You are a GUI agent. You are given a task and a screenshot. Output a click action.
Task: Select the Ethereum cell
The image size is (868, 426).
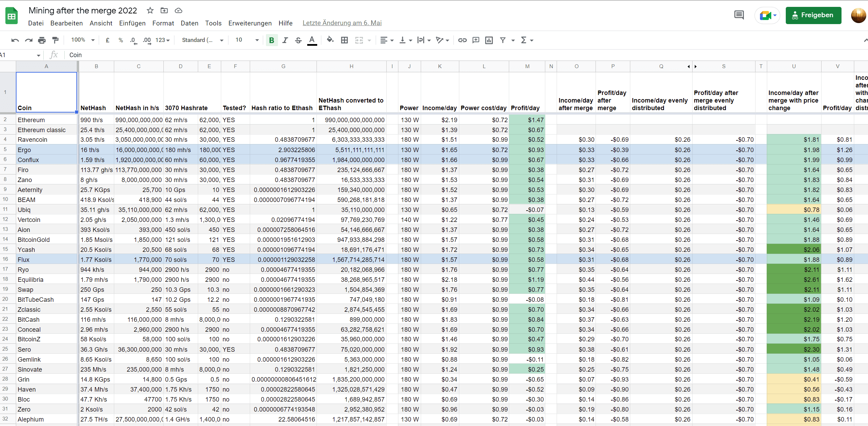[x=47, y=120]
